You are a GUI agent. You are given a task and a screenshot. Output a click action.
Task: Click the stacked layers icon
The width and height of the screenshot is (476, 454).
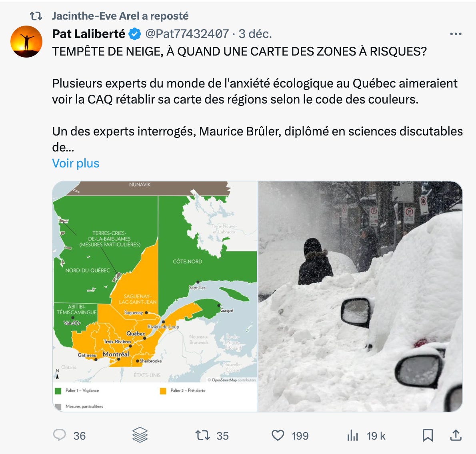coord(140,435)
